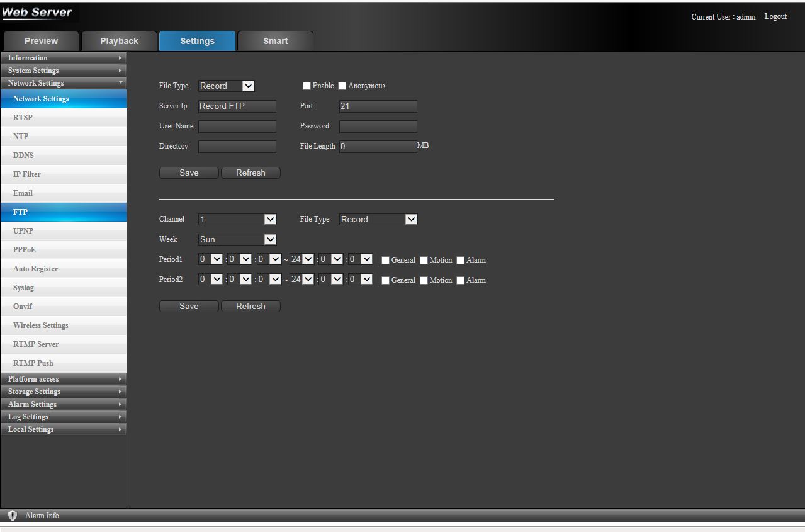Select DDNS in the sidebar
805x532 pixels.
tap(24, 156)
